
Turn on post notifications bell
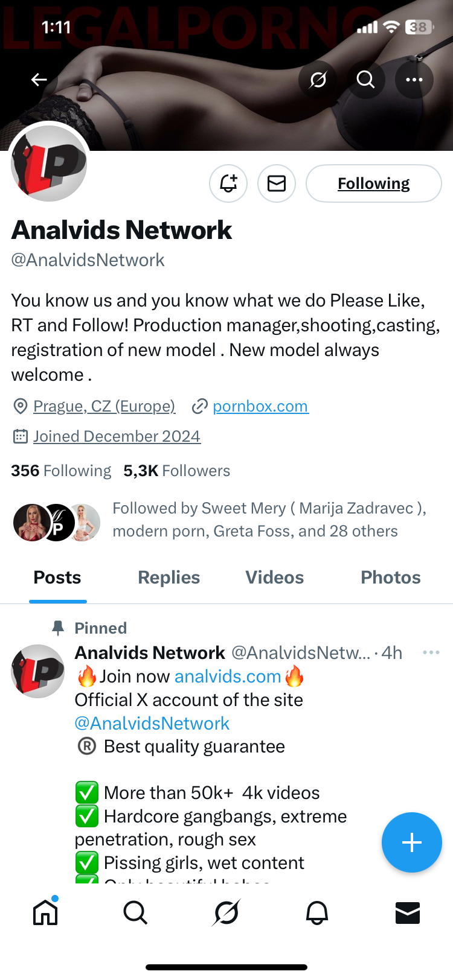(228, 183)
